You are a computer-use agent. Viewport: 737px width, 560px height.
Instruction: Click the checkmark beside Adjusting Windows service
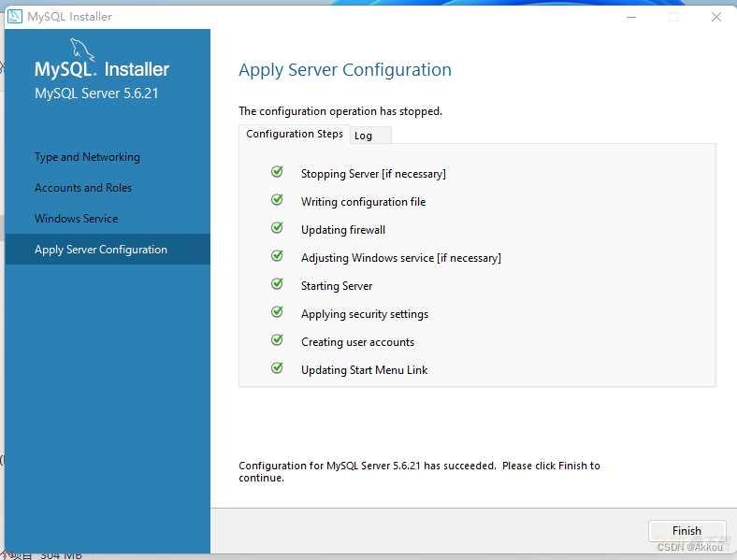278,255
